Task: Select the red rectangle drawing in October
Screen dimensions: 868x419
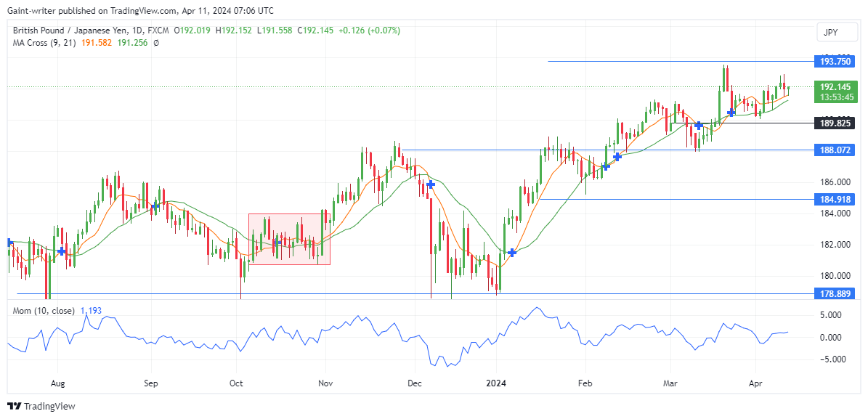Action: 289,239
